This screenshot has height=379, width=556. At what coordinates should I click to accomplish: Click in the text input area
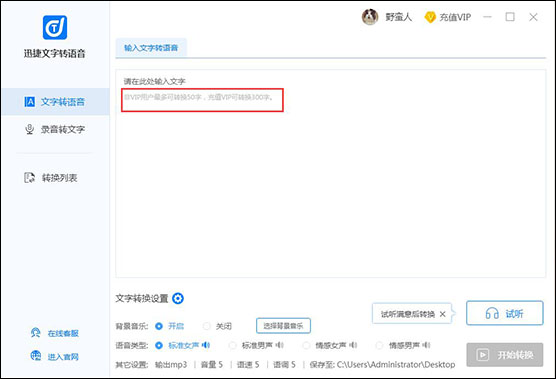click(330, 174)
